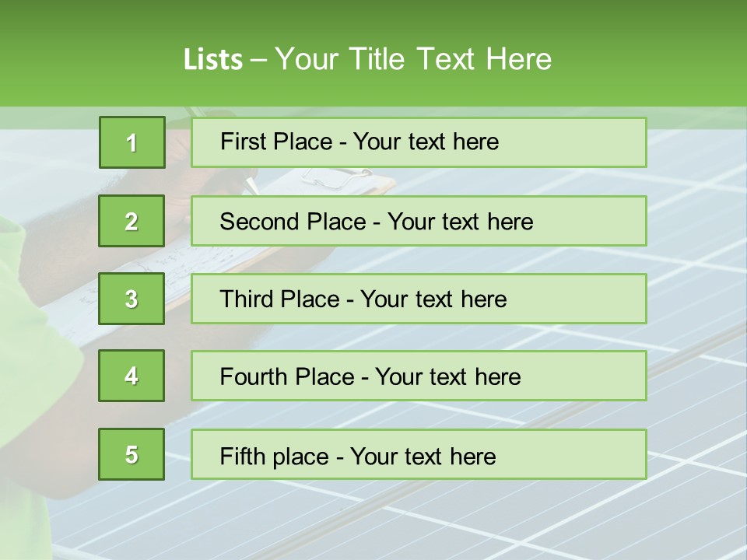This screenshot has width=747, height=560.
Task: Select the number 4 green box
Action: point(132,376)
